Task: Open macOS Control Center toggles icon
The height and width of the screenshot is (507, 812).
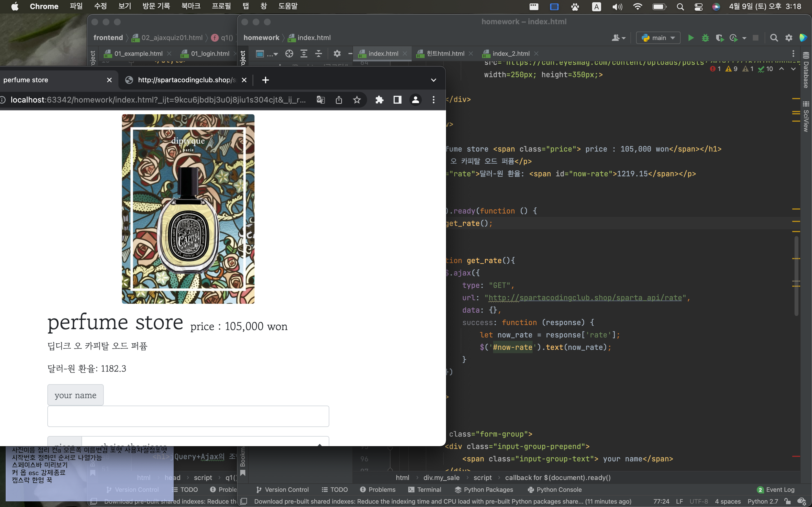Action: 698,7
